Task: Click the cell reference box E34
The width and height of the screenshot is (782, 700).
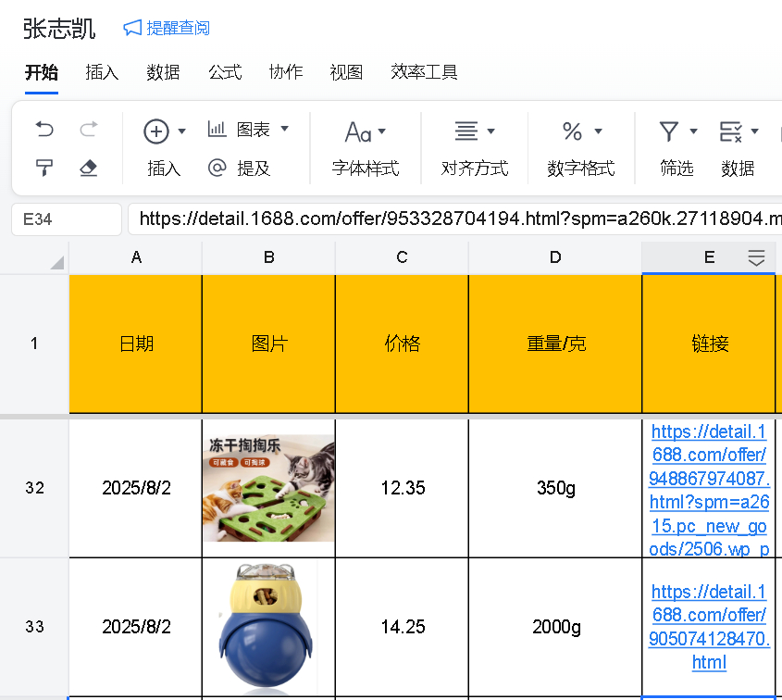Action: (67, 219)
